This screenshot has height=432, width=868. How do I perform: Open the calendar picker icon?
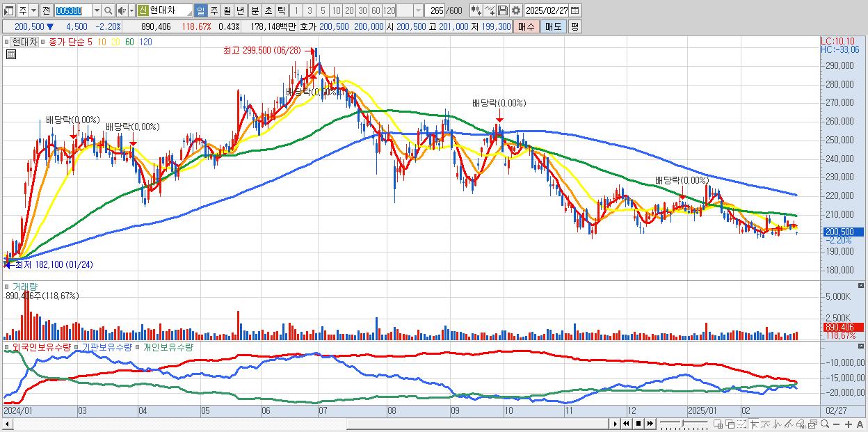(x=575, y=10)
